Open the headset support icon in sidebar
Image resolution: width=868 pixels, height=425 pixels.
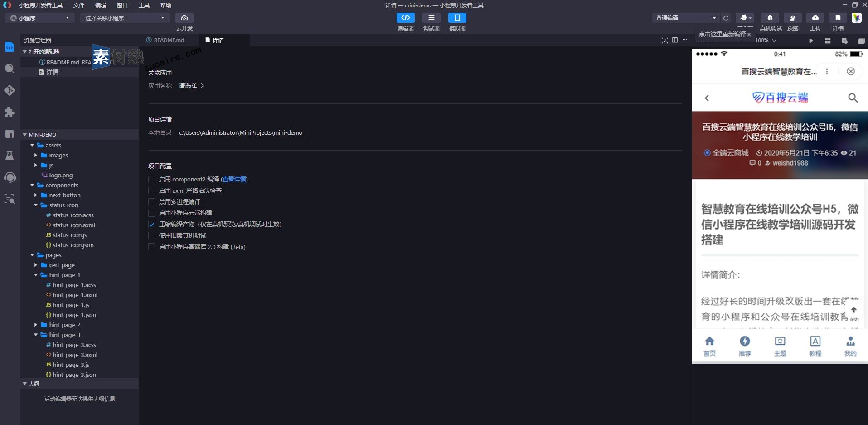point(10,177)
